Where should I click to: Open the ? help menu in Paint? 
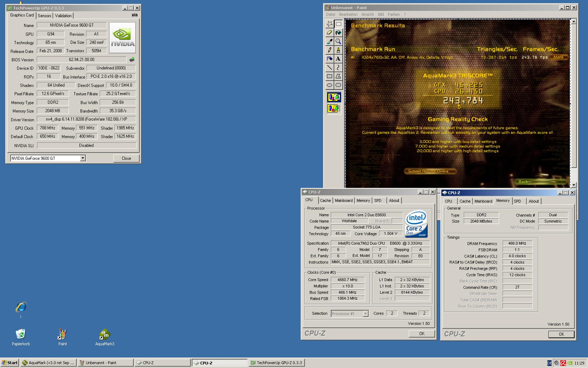click(x=405, y=14)
